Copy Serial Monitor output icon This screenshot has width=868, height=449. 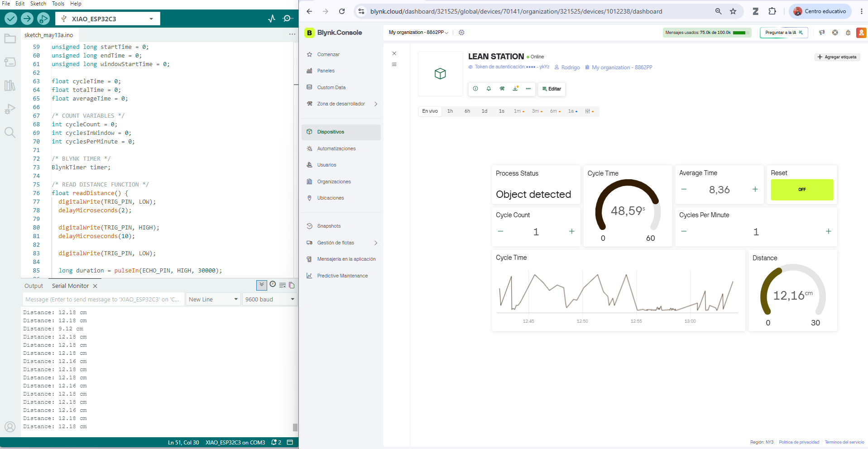[x=292, y=285]
